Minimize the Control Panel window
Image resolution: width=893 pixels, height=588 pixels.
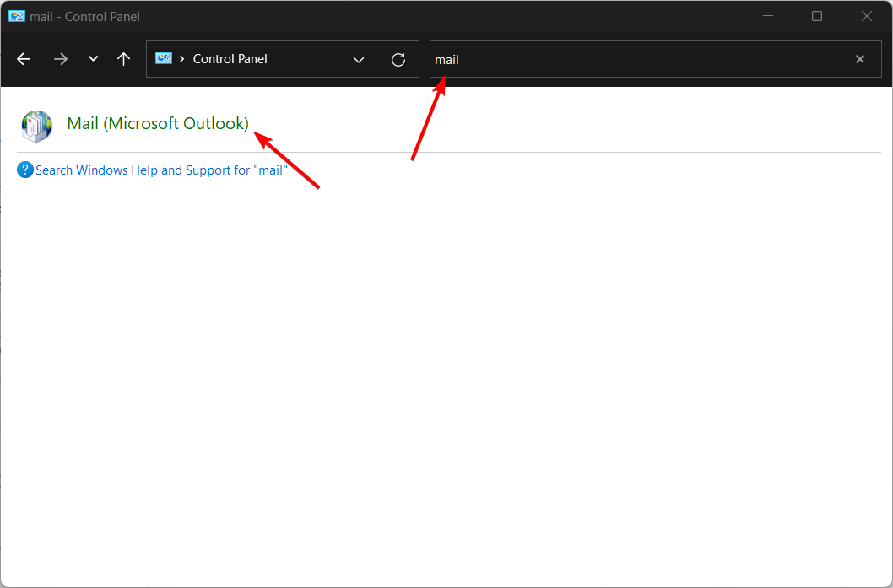click(x=767, y=16)
